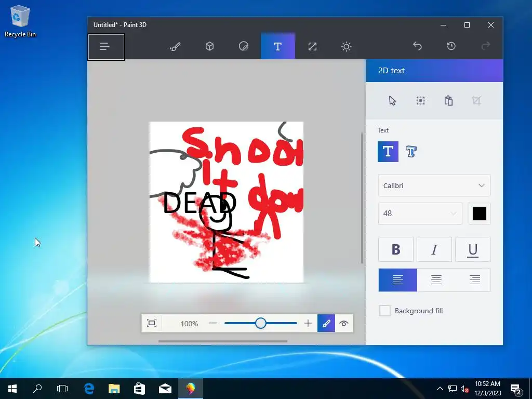Choose the Select pointer tool

click(393, 101)
